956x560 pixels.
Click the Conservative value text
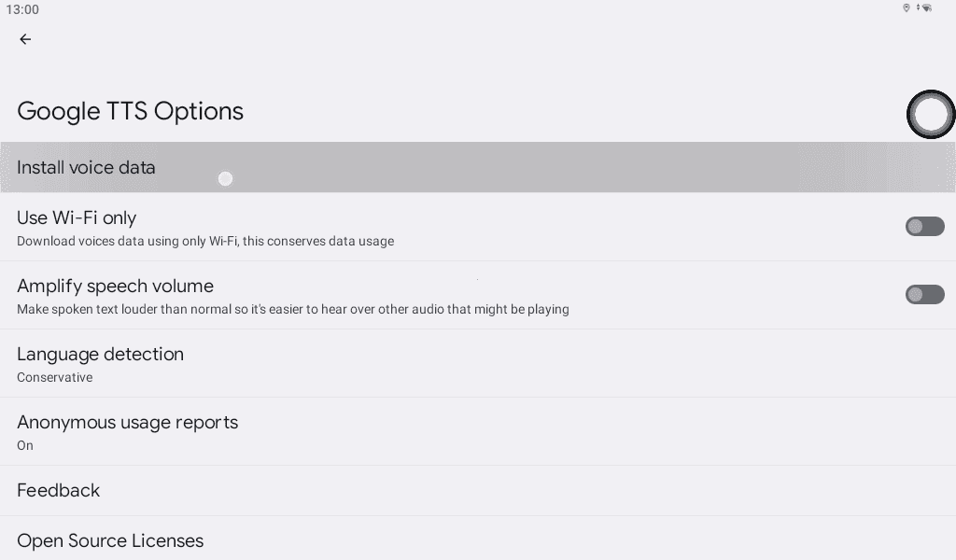coord(54,378)
